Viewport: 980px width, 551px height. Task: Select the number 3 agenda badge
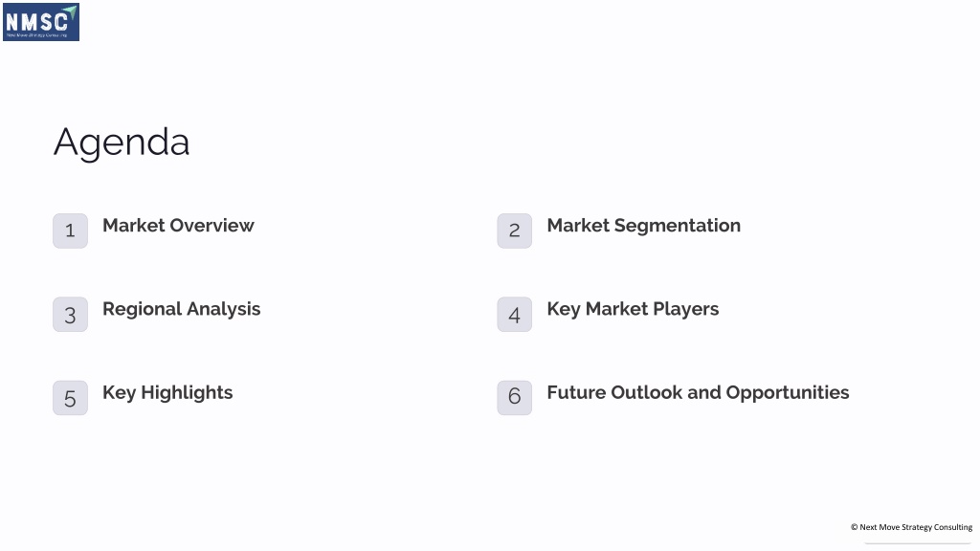click(x=70, y=314)
